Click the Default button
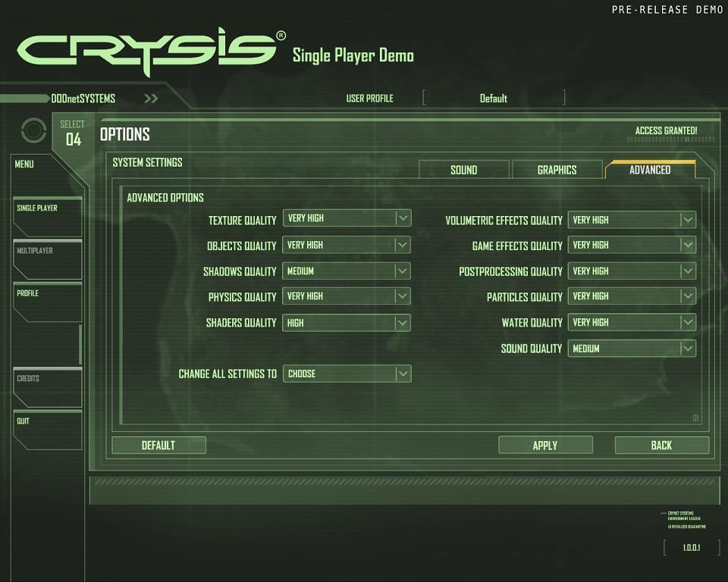Screen dimensions: 728x582 pyautogui.click(x=158, y=446)
